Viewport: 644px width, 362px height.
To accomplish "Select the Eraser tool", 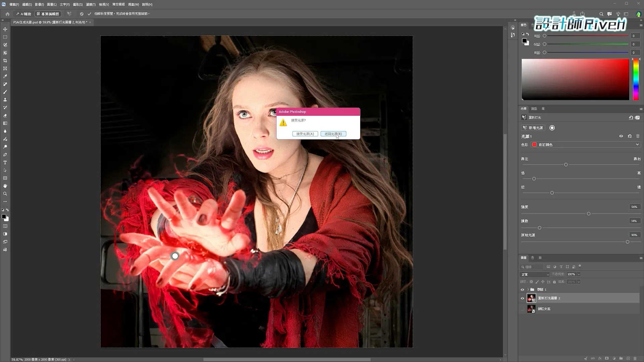I will pyautogui.click(x=5, y=116).
